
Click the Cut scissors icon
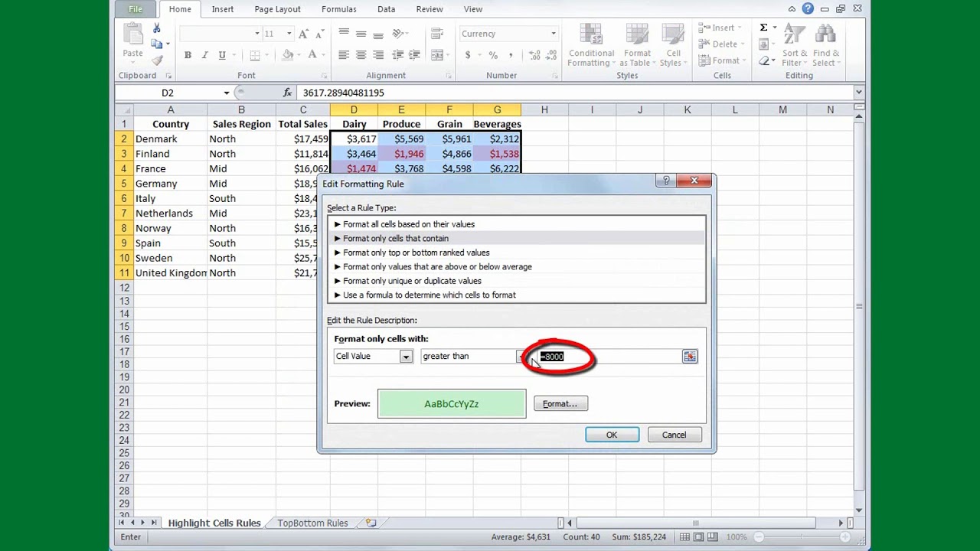(157, 28)
